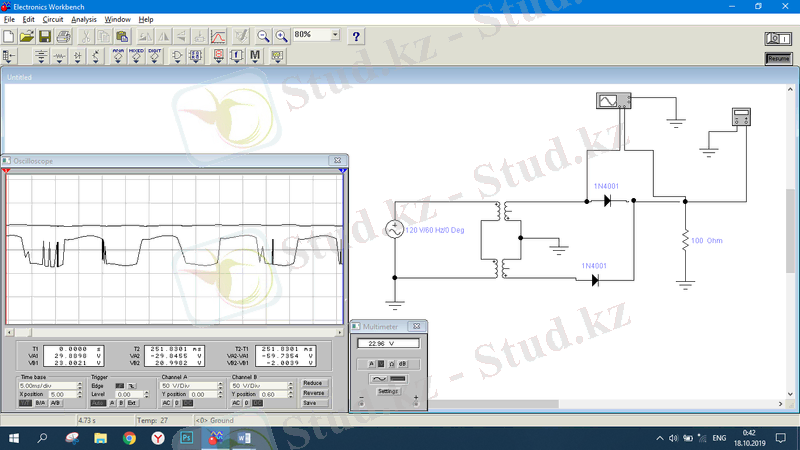The height and width of the screenshot is (450, 800).
Task: Open a circuit file with folder icon
Action: point(26,36)
